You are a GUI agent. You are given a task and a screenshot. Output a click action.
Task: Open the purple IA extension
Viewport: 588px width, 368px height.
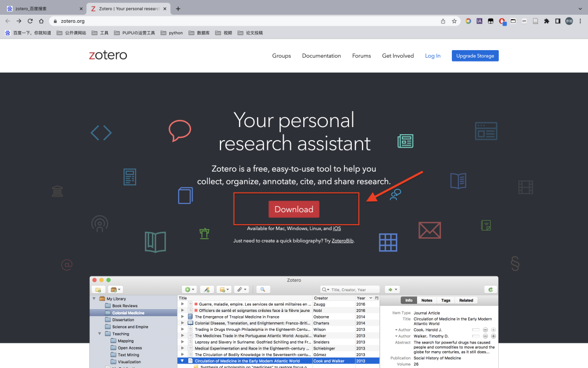479,21
